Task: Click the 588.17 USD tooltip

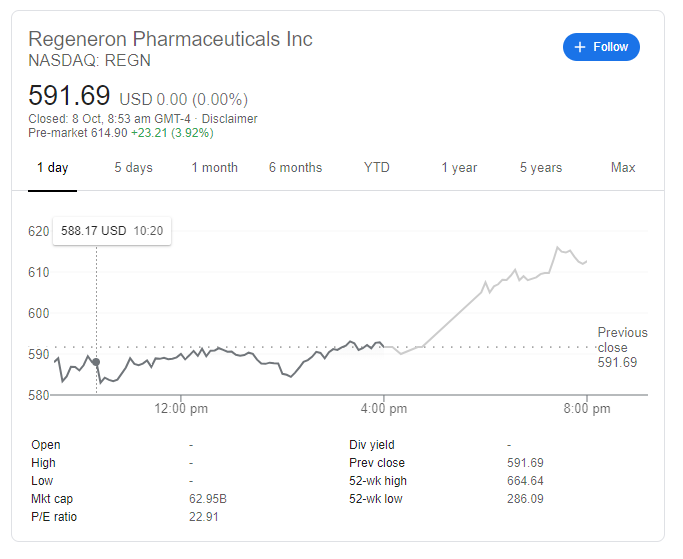Action: [x=111, y=231]
